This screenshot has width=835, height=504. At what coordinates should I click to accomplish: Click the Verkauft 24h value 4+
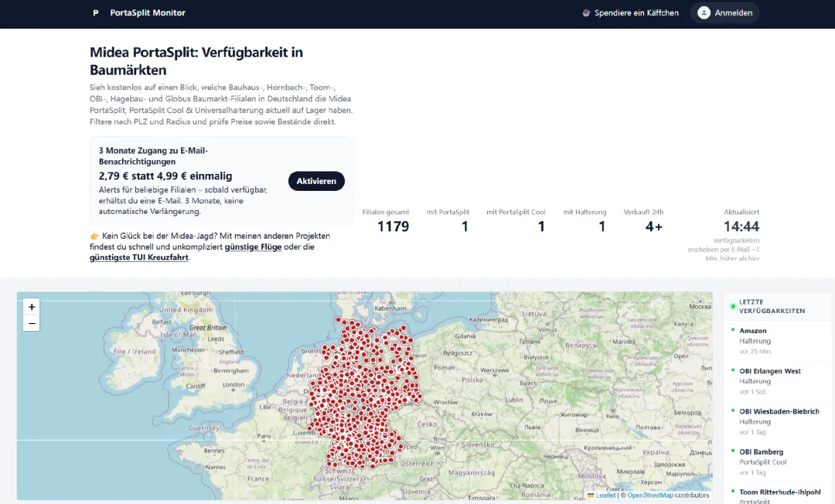pyautogui.click(x=654, y=226)
